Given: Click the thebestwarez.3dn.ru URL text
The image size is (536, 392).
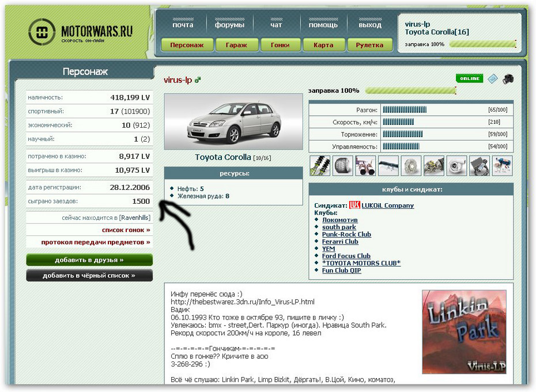Looking at the screenshot, I should pos(243,302).
